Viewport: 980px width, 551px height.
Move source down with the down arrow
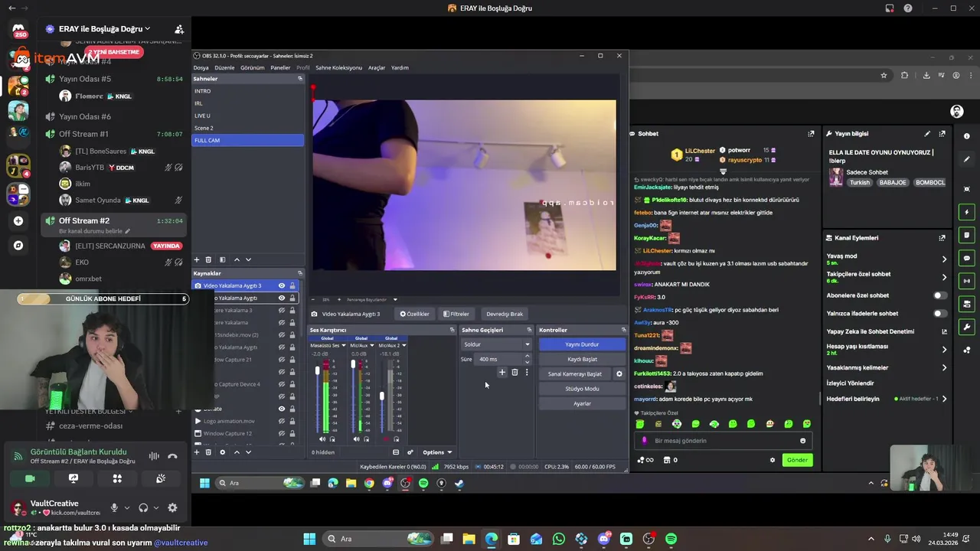click(x=248, y=452)
